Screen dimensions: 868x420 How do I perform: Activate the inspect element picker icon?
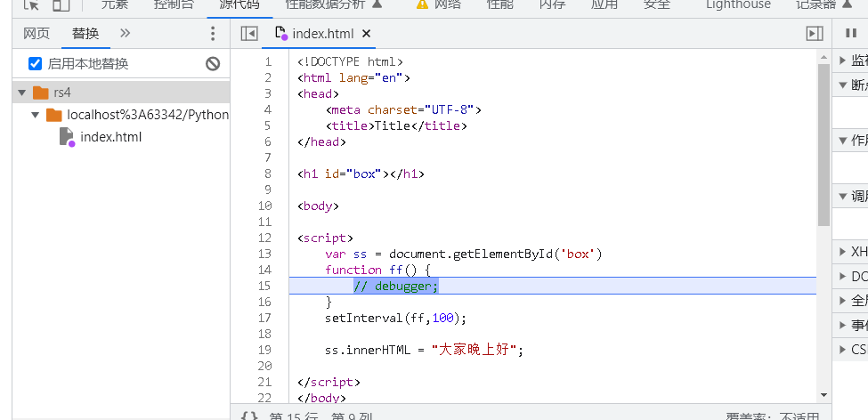(x=33, y=4)
